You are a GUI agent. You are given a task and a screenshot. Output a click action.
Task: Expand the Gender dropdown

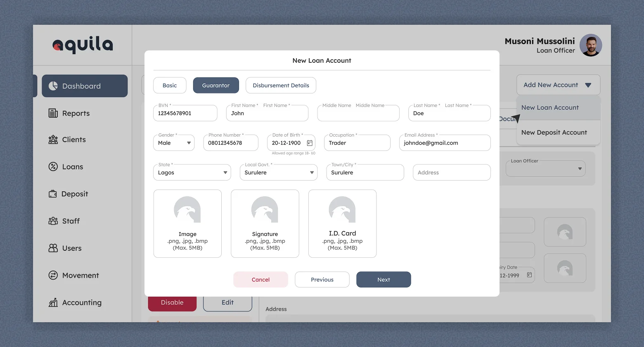click(x=189, y=143)
